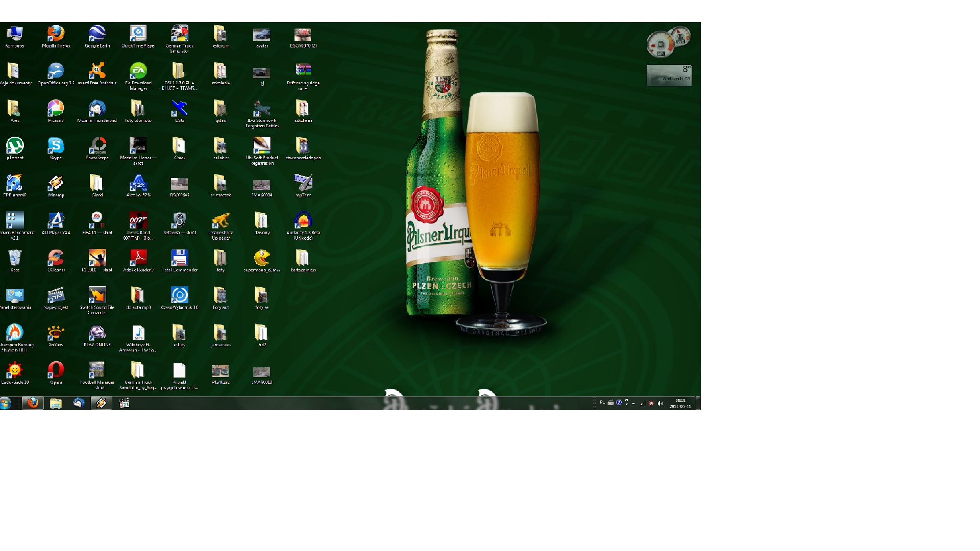Screen dimensions: 980x551
Task: Open Windows Explorer from the taskbar
Action: coord(56,404)
